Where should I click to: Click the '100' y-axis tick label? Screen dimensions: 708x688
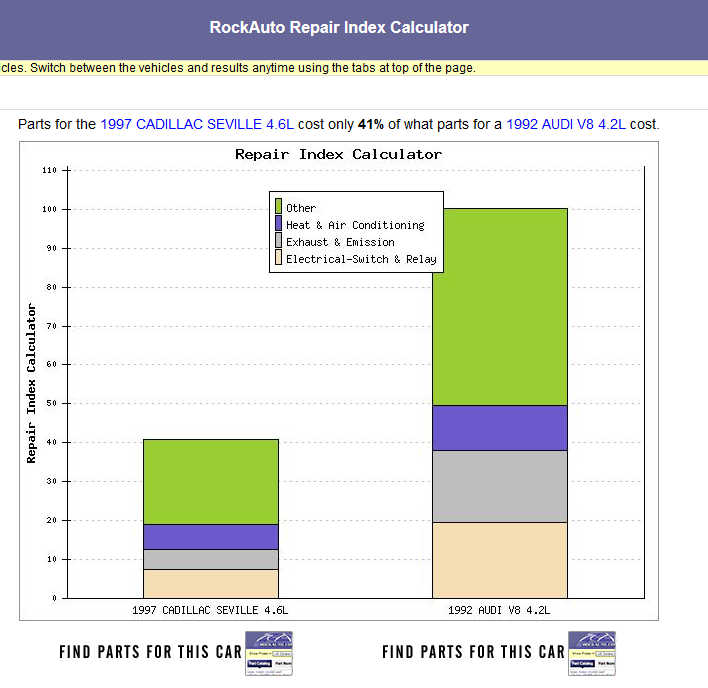tap(49, 209)
